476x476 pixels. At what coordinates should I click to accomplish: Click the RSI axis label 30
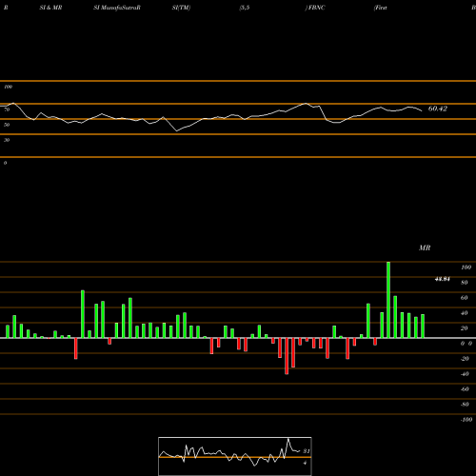7,140
